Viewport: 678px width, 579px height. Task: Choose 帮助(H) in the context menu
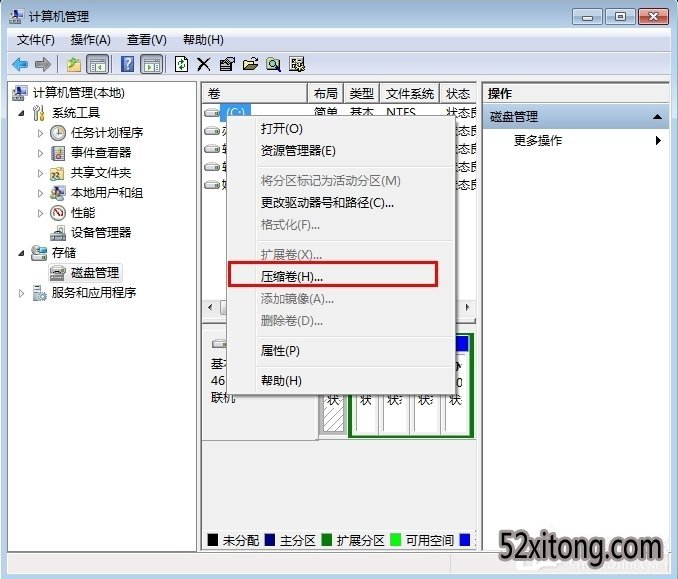tap(342, 381)
